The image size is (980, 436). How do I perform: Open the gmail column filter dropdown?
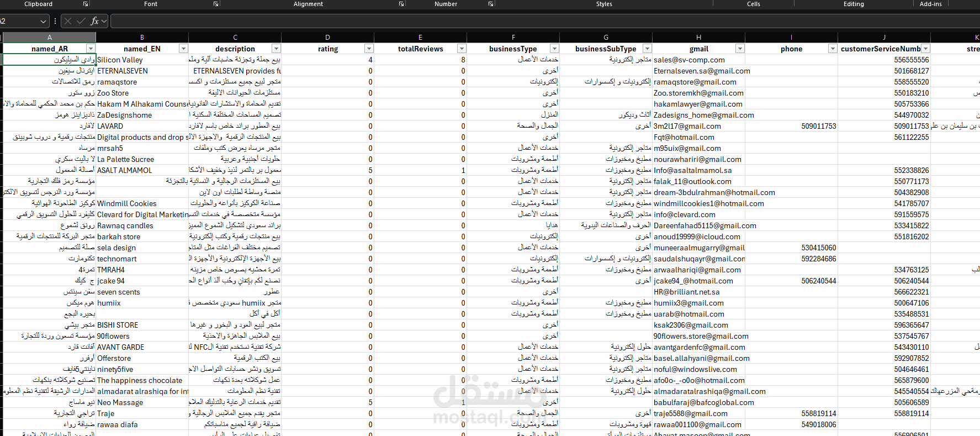[740, 49]
